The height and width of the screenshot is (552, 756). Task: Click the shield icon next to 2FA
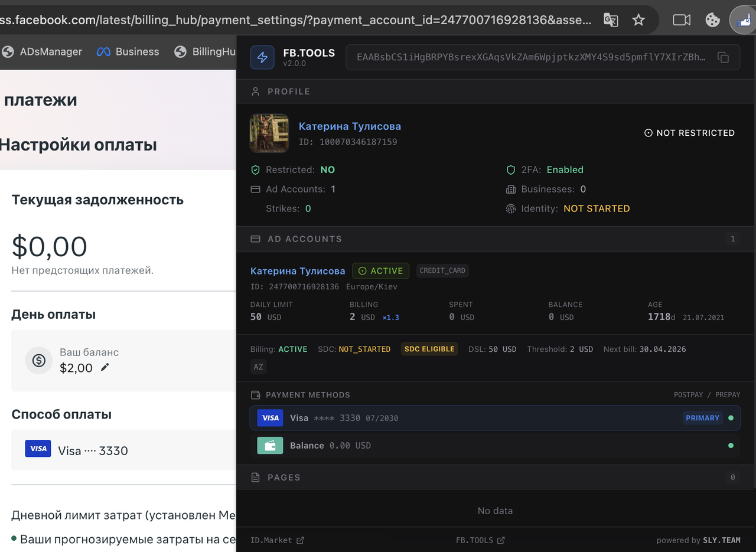point(511,170)
